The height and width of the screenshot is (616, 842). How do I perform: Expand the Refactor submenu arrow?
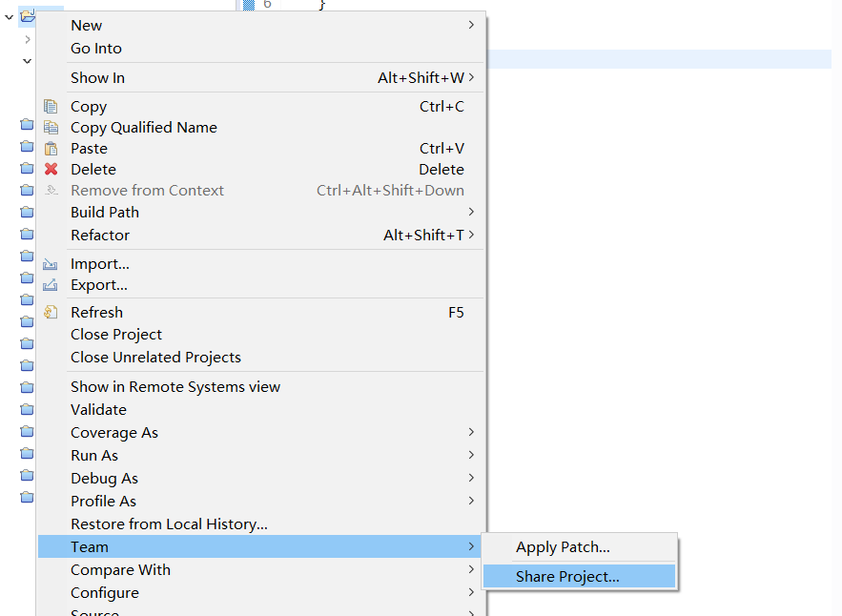point(471,235)
